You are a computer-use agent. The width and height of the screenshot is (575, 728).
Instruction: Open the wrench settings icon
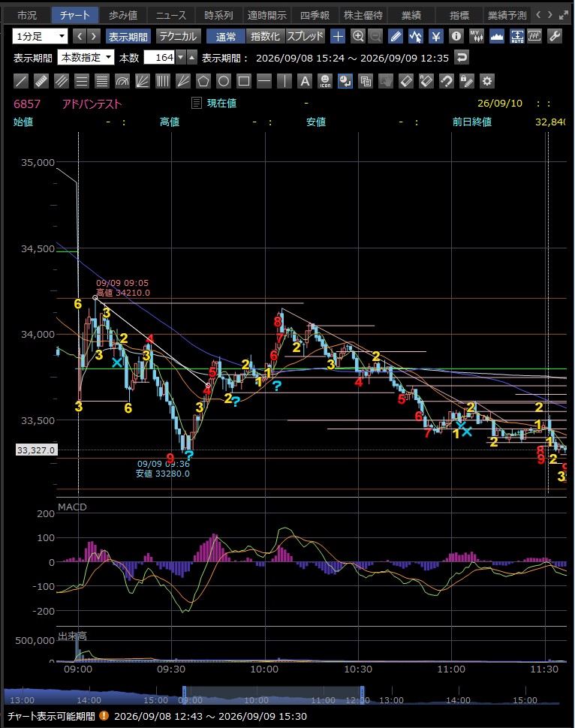(x=555, y=36)
